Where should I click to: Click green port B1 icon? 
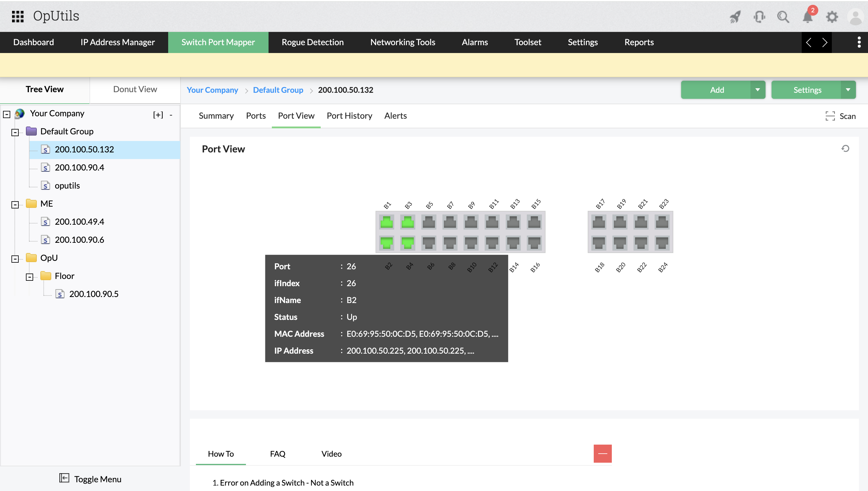387,222
